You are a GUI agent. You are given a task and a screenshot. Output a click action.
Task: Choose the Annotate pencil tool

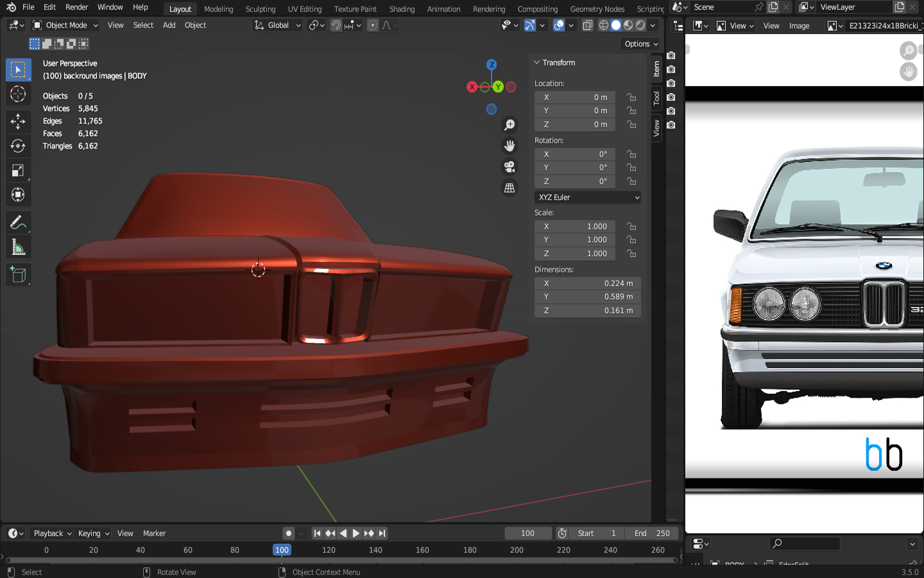click(18, 223)
